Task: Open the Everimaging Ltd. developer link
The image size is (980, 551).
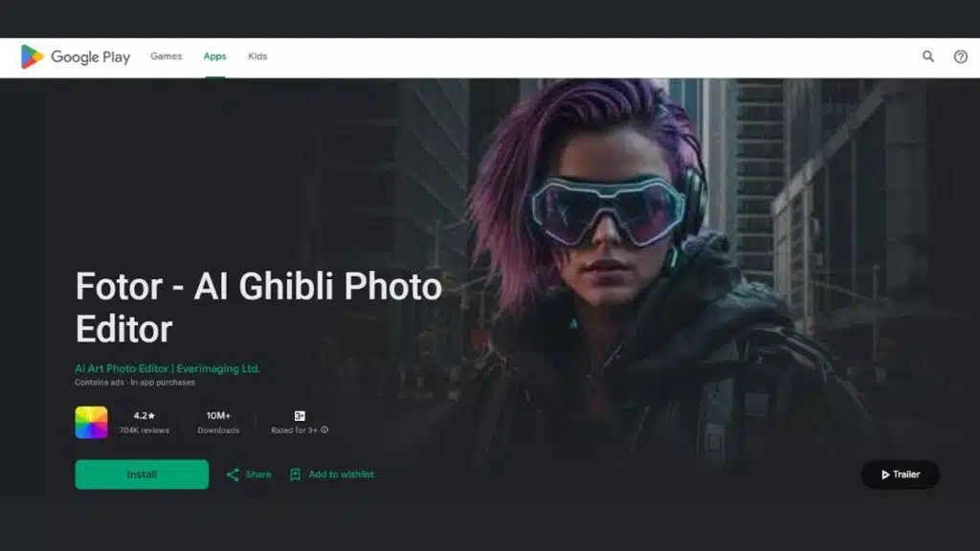Action: coord(167,368)
